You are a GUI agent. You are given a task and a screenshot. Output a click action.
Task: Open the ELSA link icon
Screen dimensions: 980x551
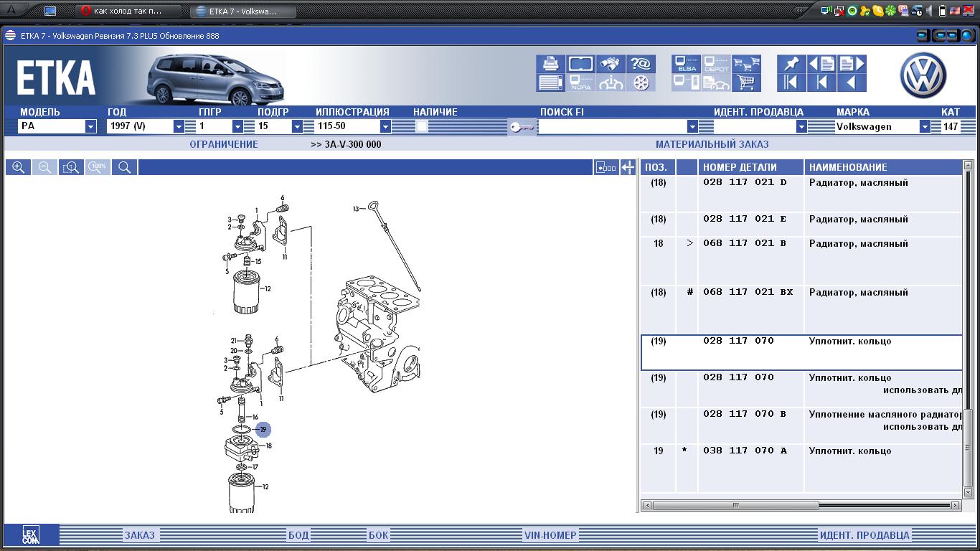click(686, 64)
